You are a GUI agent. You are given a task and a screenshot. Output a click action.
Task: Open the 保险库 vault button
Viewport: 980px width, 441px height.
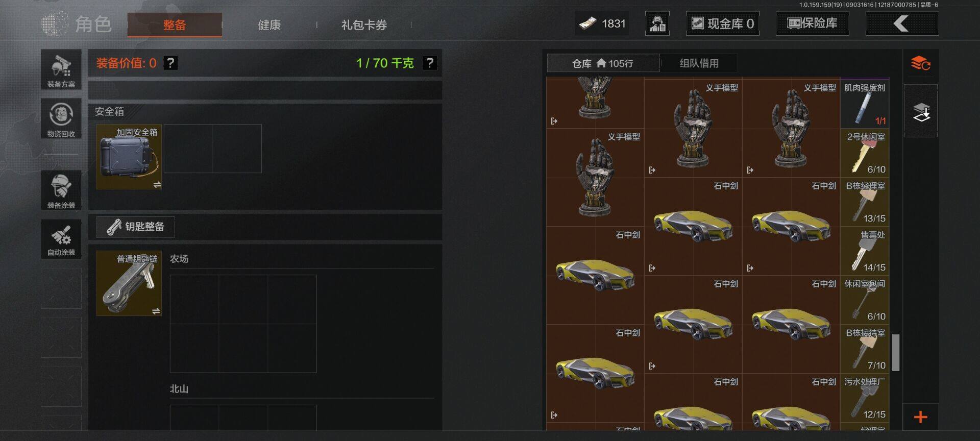[812, 23]
